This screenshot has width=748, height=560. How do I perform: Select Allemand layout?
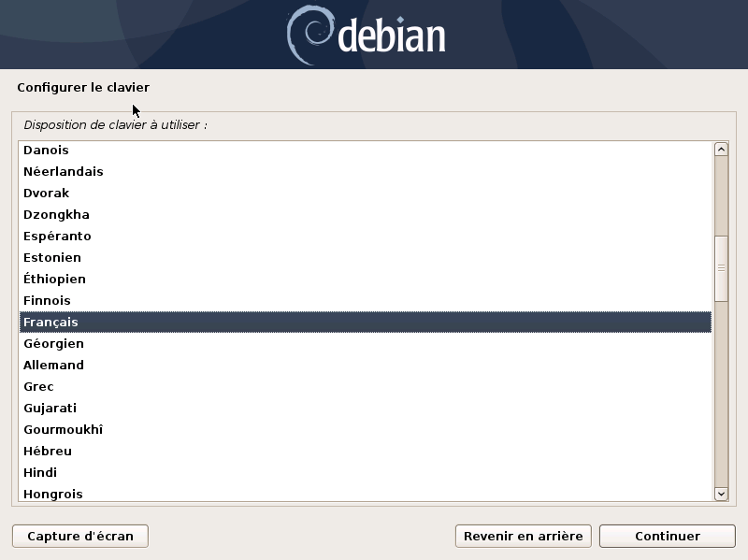[x=366, y=365]
